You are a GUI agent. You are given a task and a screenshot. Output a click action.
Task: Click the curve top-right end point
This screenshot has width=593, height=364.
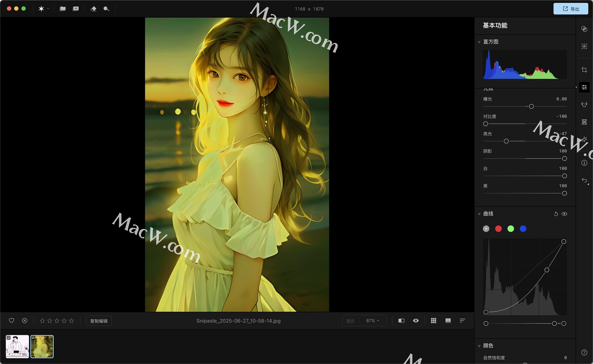564,242
